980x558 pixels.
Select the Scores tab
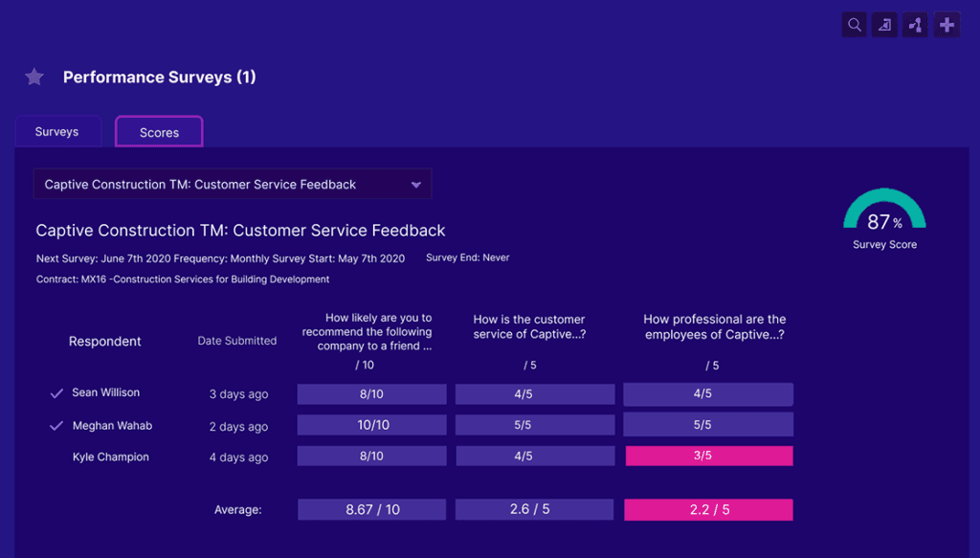159,132
